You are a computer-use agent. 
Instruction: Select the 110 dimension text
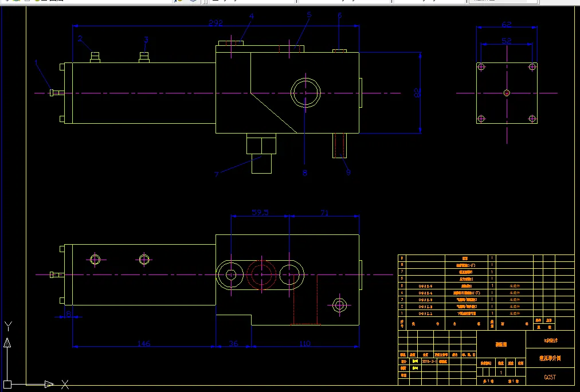click(x=304, y=343)
